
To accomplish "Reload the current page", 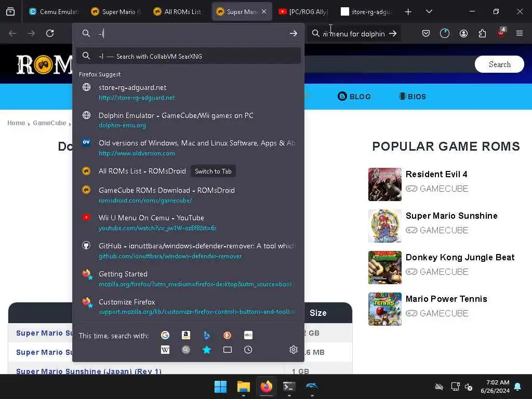I will click(x=50, y=33).
